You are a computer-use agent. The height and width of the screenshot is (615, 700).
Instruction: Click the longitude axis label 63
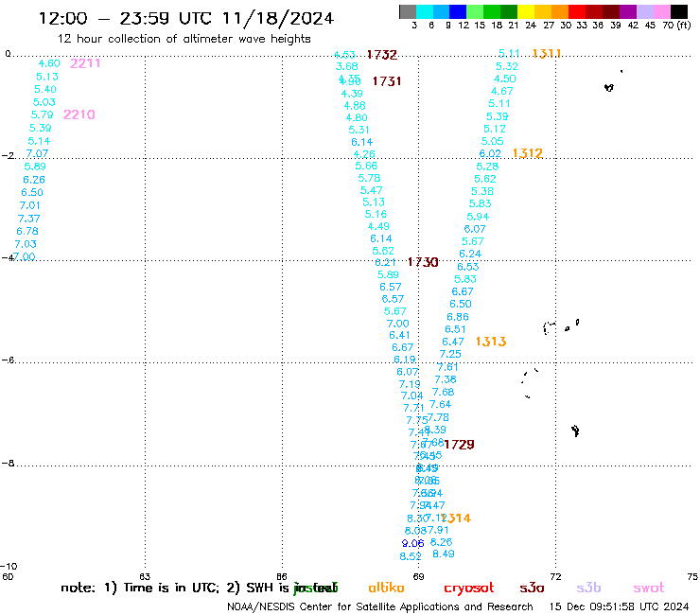point(145,576)
